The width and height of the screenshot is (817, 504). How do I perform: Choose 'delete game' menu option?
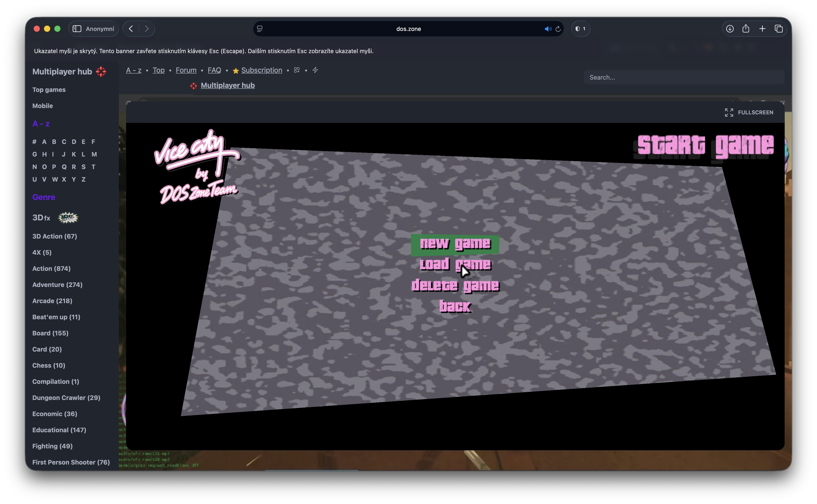coord(455,286)
